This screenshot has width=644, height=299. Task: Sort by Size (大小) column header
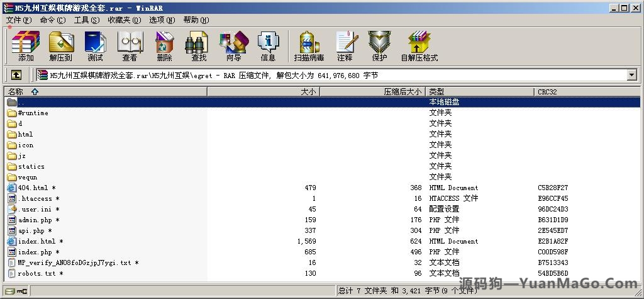coord(264,91)
